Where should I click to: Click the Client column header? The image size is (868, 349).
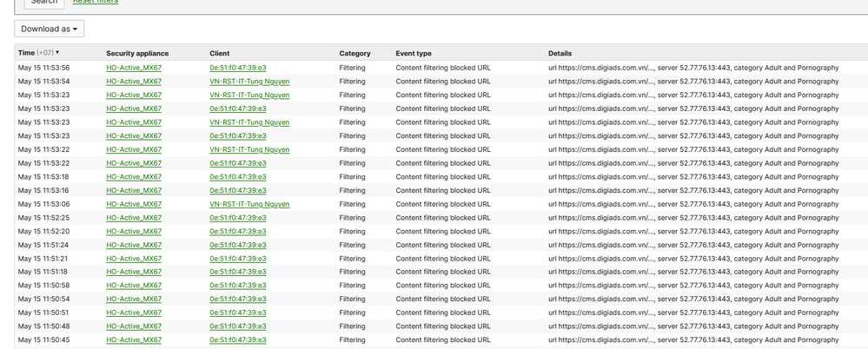tap(220, 54)
